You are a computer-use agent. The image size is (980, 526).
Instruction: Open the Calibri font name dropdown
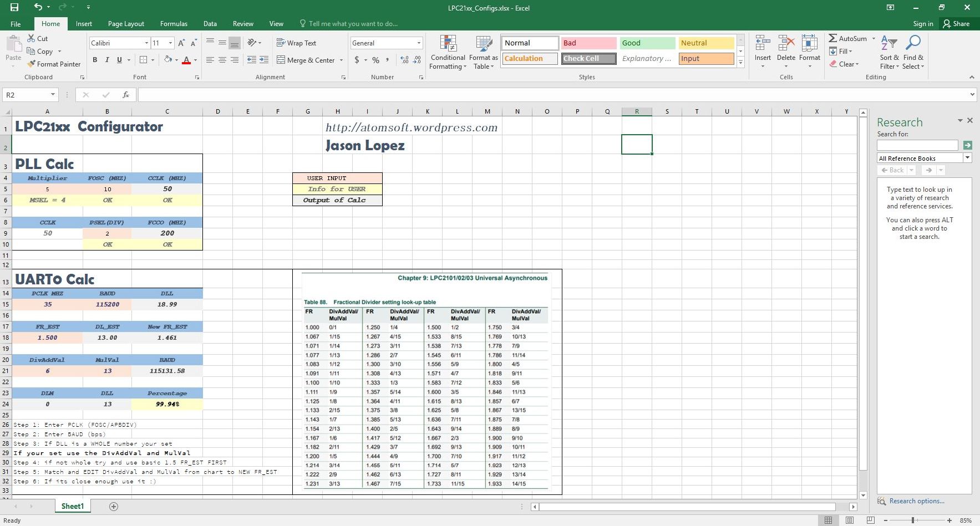tap(146, 43)
